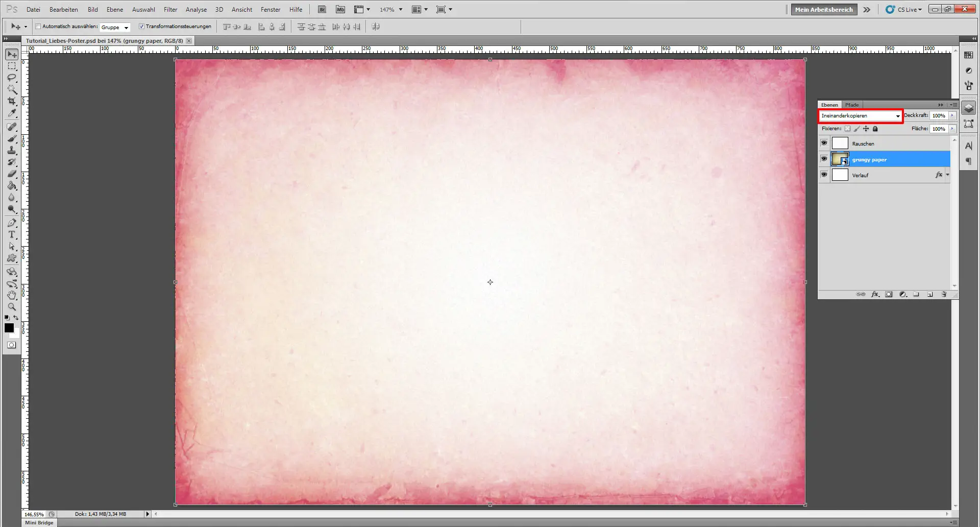
Task: Select the Hand tool
Action: point(12,295)
